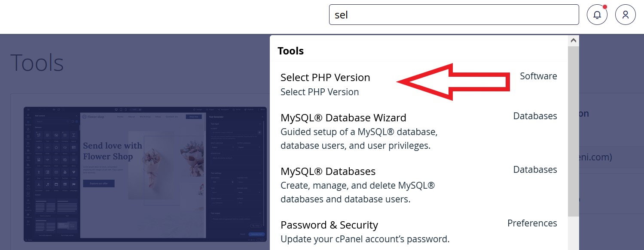Open the MySQL Databases tool
Image resolution: width=644 pixels, height=250 pixels.
[328, 171]
